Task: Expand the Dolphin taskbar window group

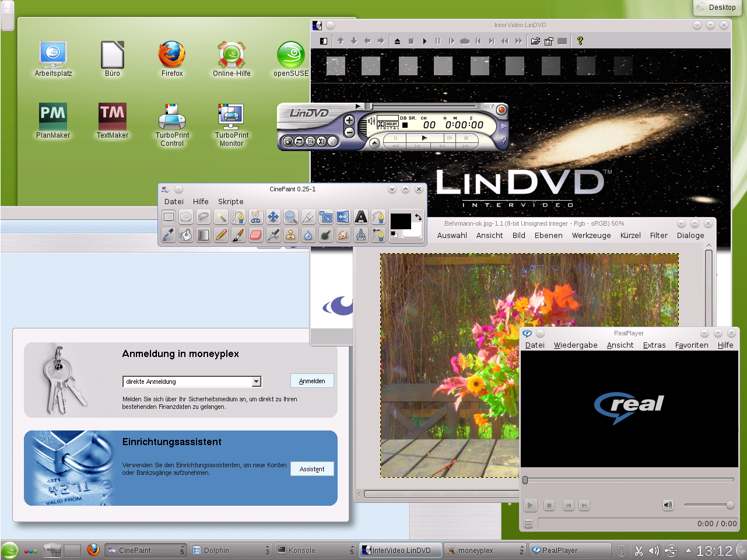Action: pyautogui.click(x=267, y=550)
